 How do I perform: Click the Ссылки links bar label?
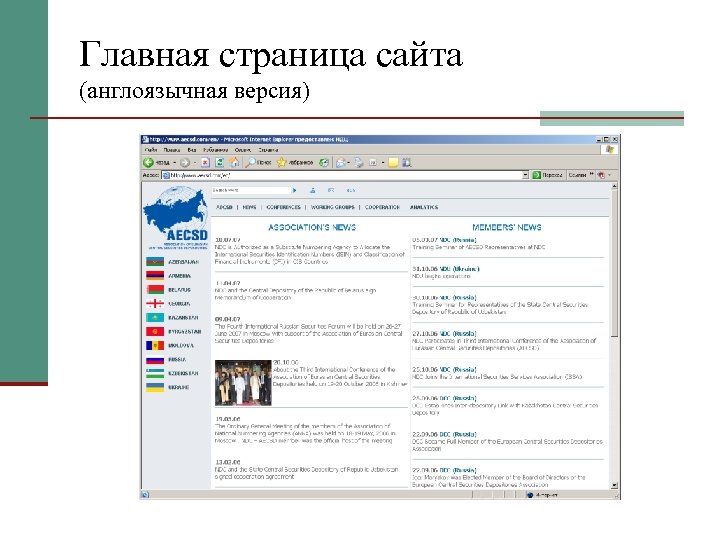(577, 175)
